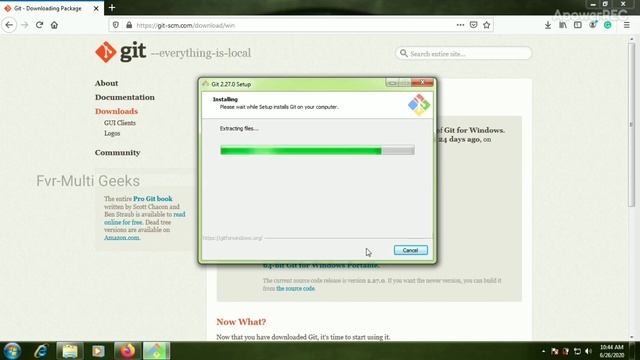The image size is (640, 360).
Task: Open the Documentation section link
Action: tap(125, 98)
